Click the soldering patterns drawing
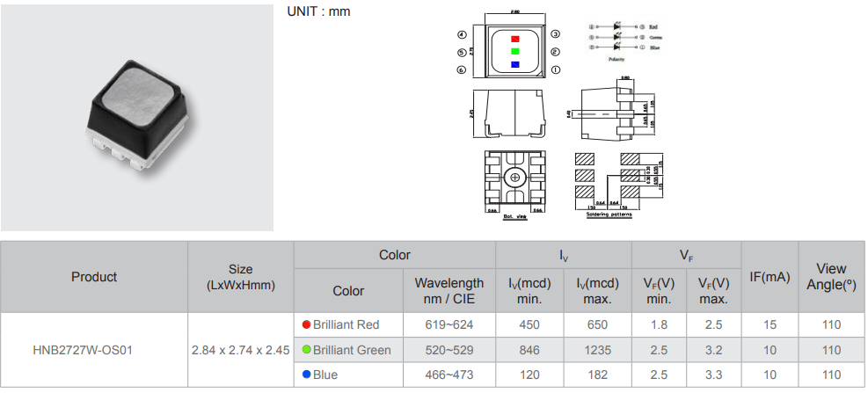 click(x=608, y=182)
